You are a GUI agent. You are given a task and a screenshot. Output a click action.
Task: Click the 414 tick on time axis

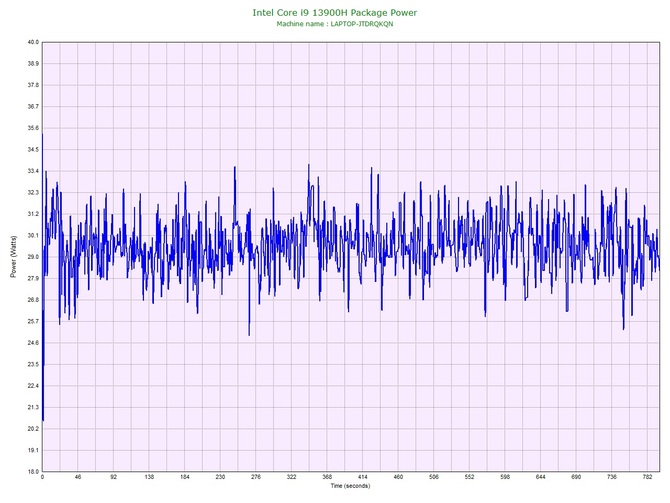coord(363,477)
